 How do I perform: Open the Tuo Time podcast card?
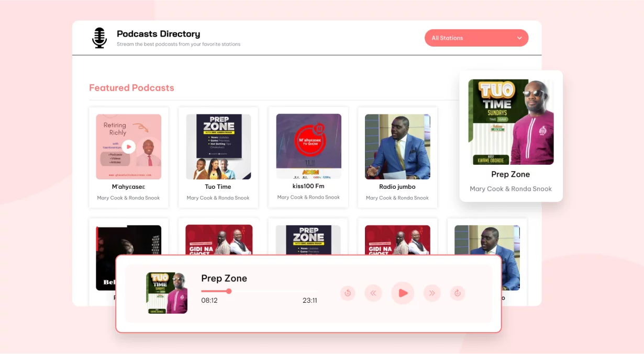[218, 146]
